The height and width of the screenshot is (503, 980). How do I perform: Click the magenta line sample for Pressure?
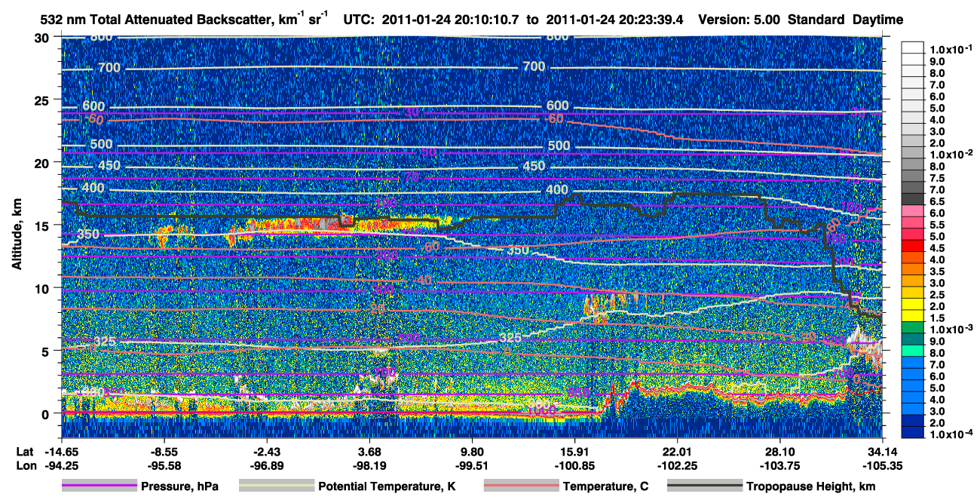(x=98, y=486)
